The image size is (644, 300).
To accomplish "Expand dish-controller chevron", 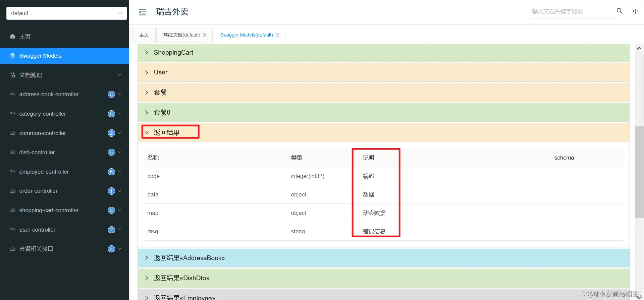I will [120, 152].
